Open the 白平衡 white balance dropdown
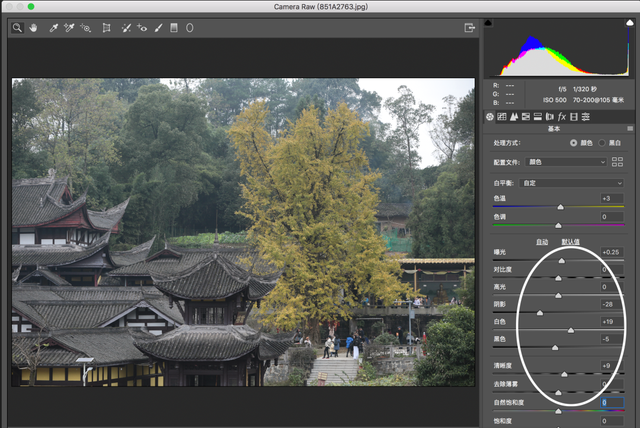 coord(571,183)
